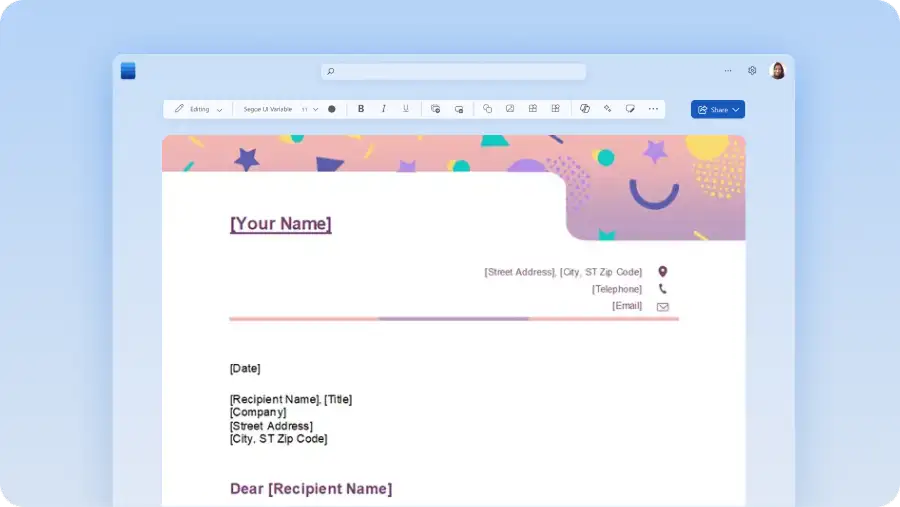Open the Editing mode dropdown
Screen dimensions: 900x507
[199, 109]
